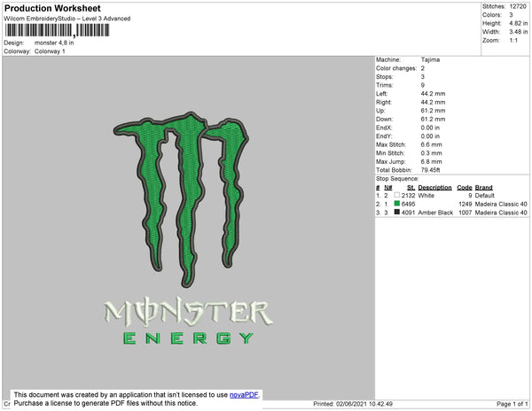The height and width of the screenshot is (411, 532).
Task: Select the Machine value 'Tajima'
Action: click(x=430, y=59)
